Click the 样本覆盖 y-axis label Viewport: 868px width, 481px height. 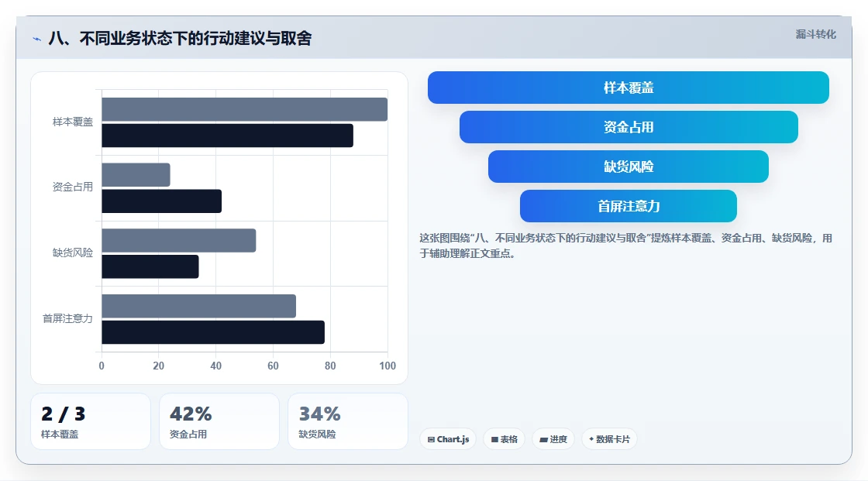(x=73, y=122)
